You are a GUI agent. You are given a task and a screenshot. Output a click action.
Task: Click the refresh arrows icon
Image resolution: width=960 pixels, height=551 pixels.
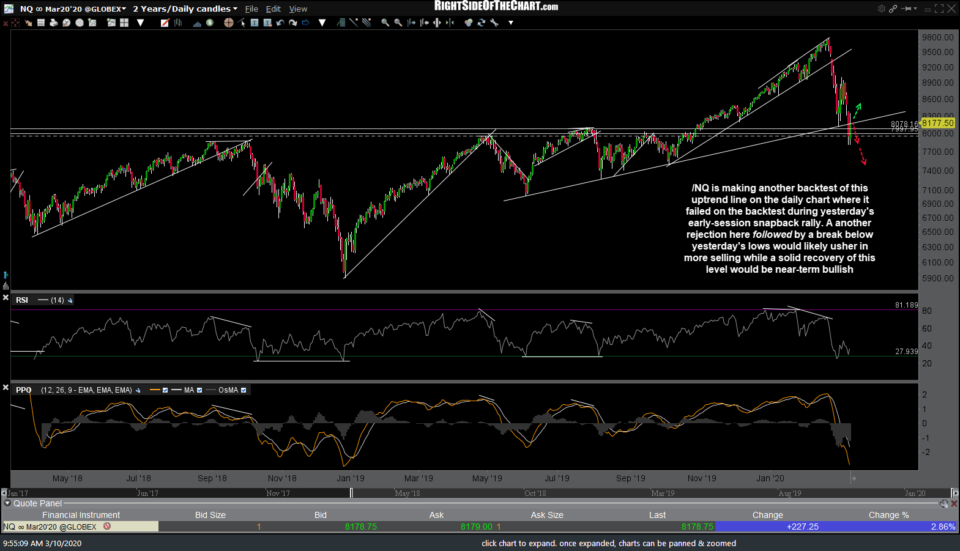point(481,23)
